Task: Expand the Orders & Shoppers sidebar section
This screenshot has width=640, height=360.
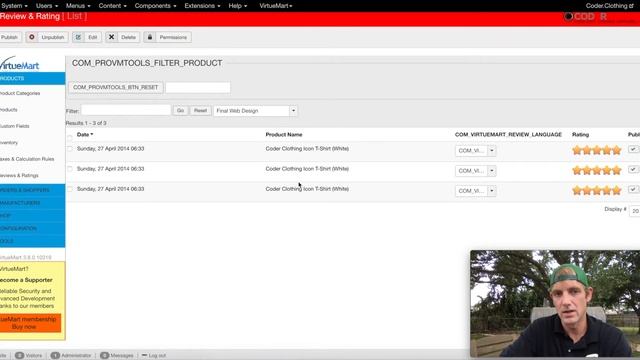Action: 32,190
